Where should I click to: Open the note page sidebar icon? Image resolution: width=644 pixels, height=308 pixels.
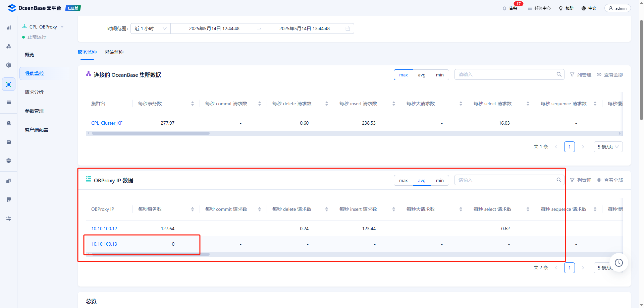9,200
